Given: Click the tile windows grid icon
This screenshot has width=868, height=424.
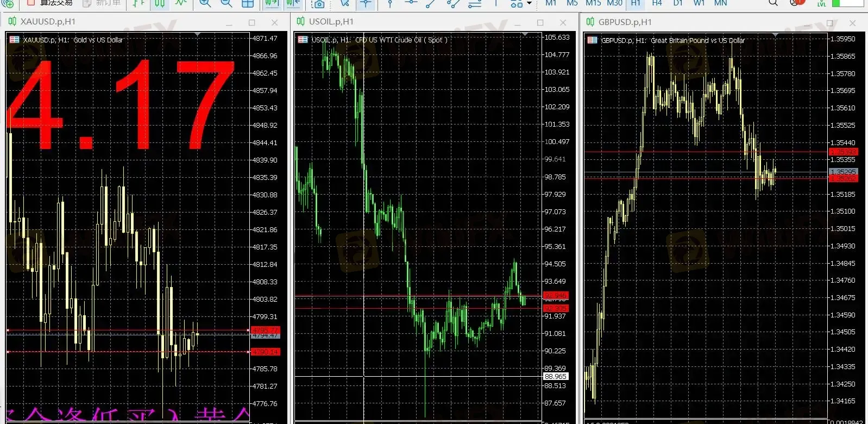Looking at the screenshot, I should click(x=248, y=3).
